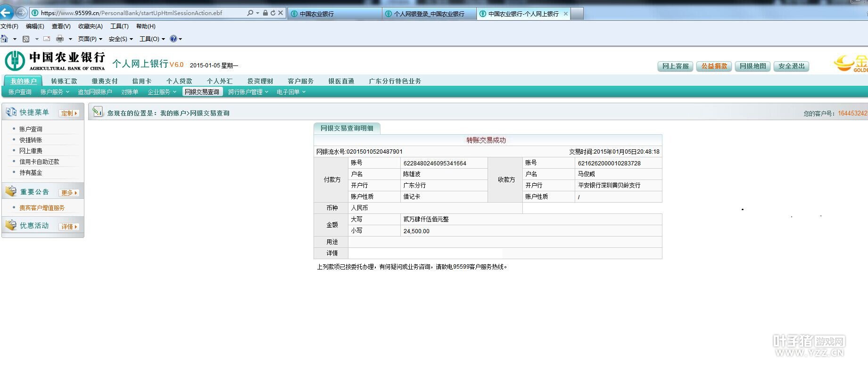Open dropdown arrow next to Print icon
The image size is (868, 376).
pyautogui.click(x=70, y=39)
